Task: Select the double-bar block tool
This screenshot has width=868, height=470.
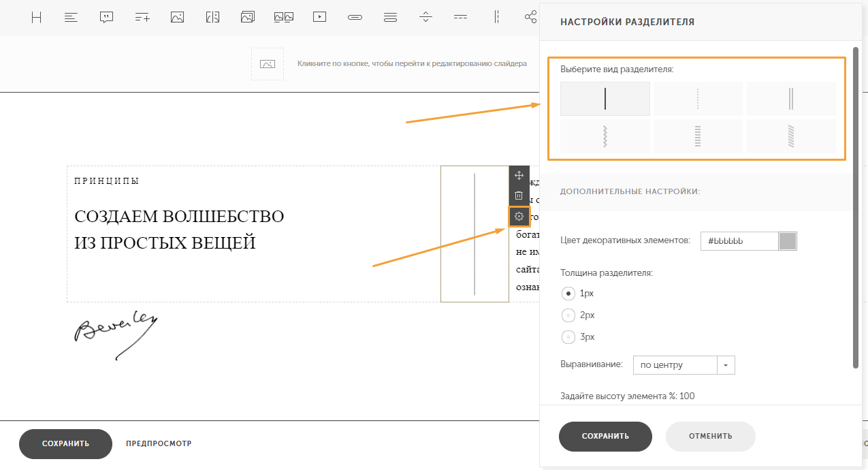Action: point(390,18)
